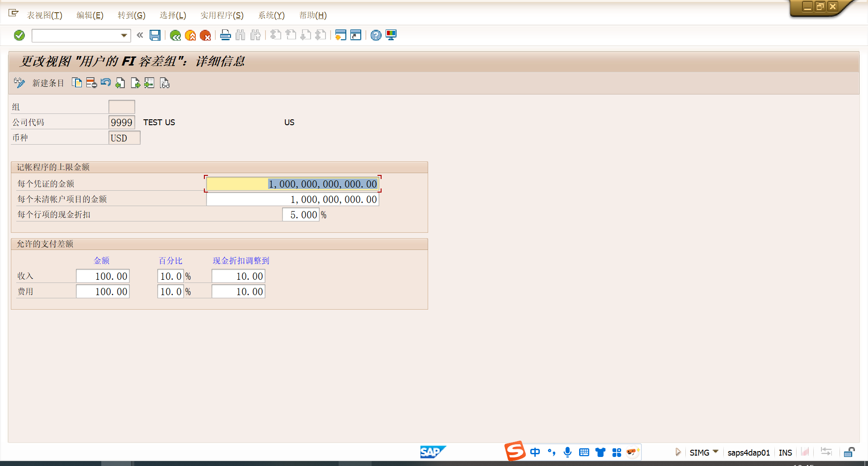Open the 表视图(T) menu
This screenshot has width=868, height=466.
44,15
